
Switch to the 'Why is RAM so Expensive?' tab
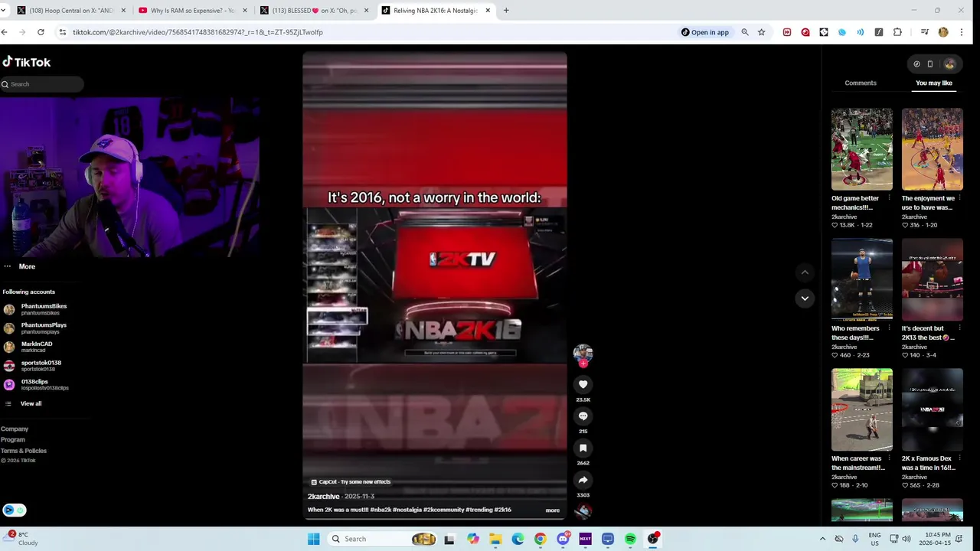[x=192, y=11]
